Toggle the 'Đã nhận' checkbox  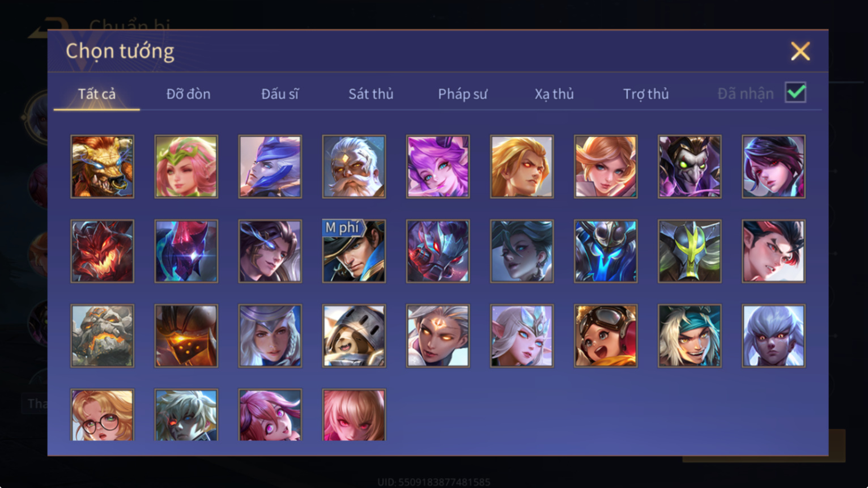(x=795, y=92)
